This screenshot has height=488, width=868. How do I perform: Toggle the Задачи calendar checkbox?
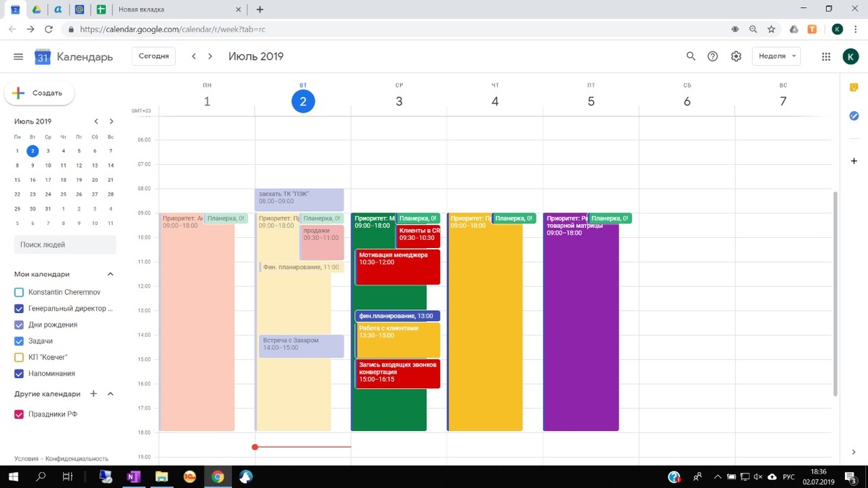tap(20, 341)
